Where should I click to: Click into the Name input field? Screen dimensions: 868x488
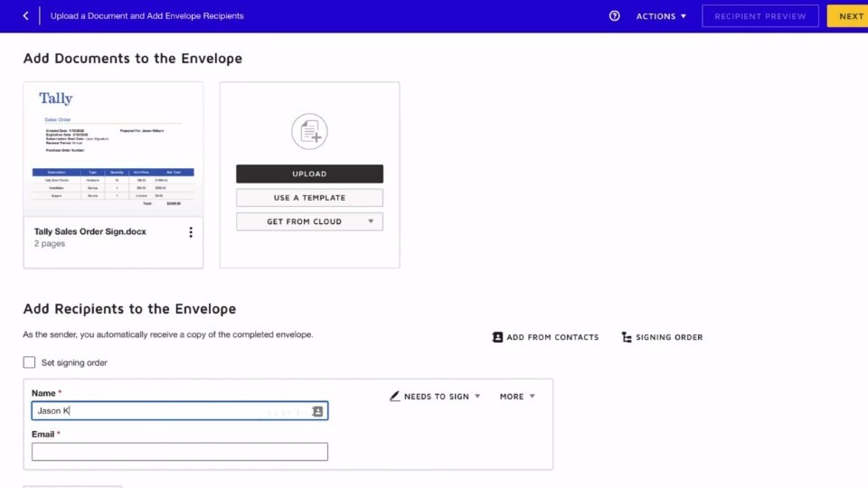tap(179, 410)
